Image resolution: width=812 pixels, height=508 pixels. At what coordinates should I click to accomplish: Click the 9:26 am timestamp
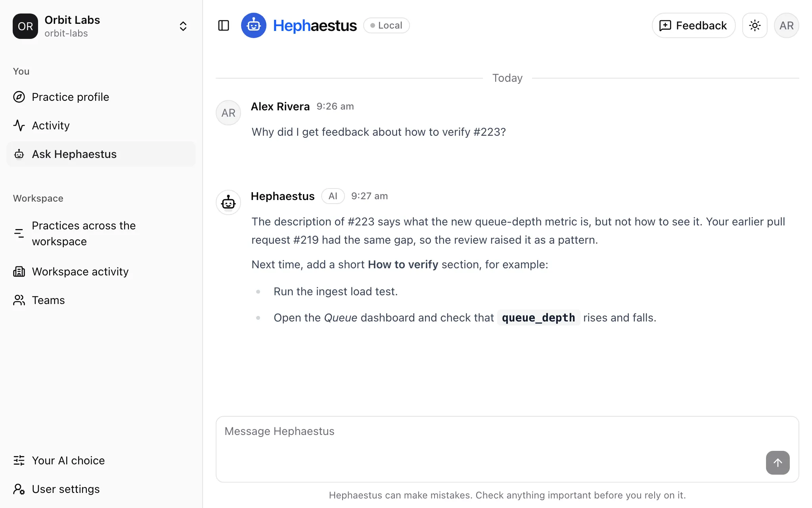click(335, 106)
